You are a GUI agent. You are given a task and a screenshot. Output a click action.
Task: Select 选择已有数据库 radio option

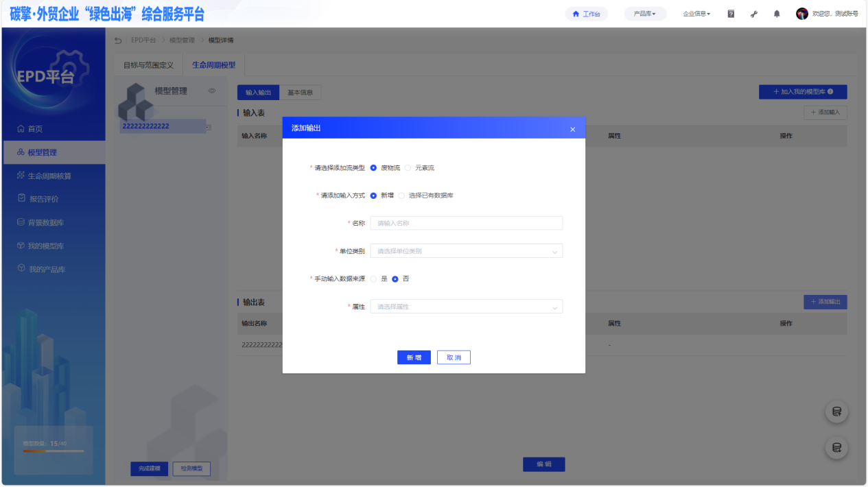402,195
